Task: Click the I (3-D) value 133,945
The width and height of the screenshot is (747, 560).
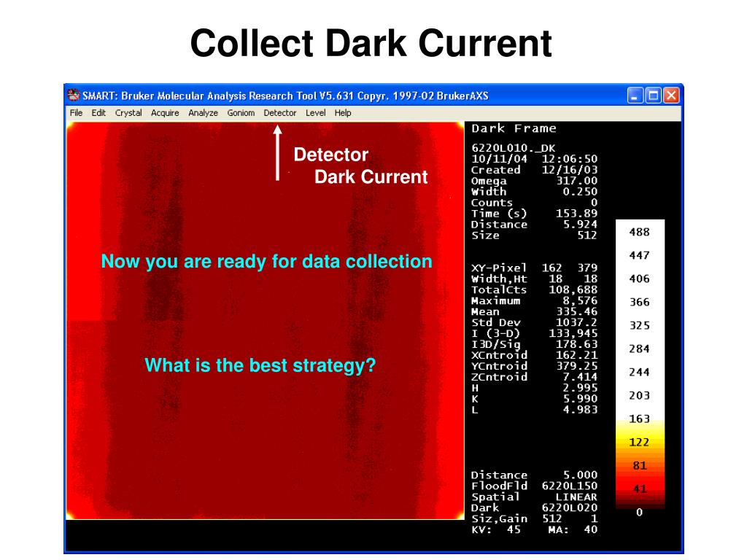Action: (x=573, y=333)
